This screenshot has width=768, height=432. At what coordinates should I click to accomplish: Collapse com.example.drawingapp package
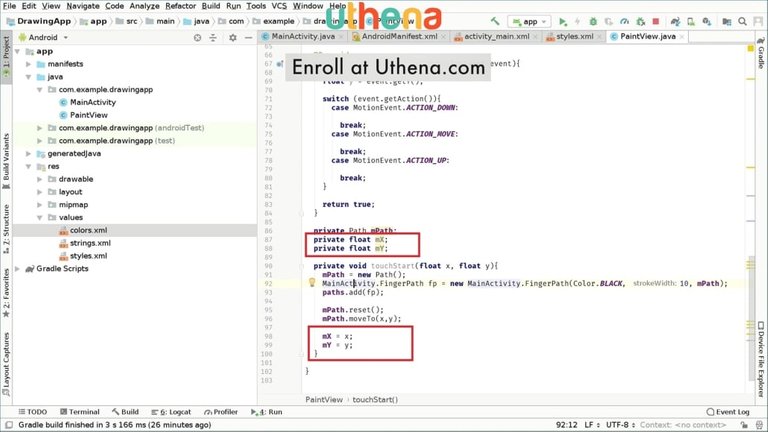click(40, 90)
